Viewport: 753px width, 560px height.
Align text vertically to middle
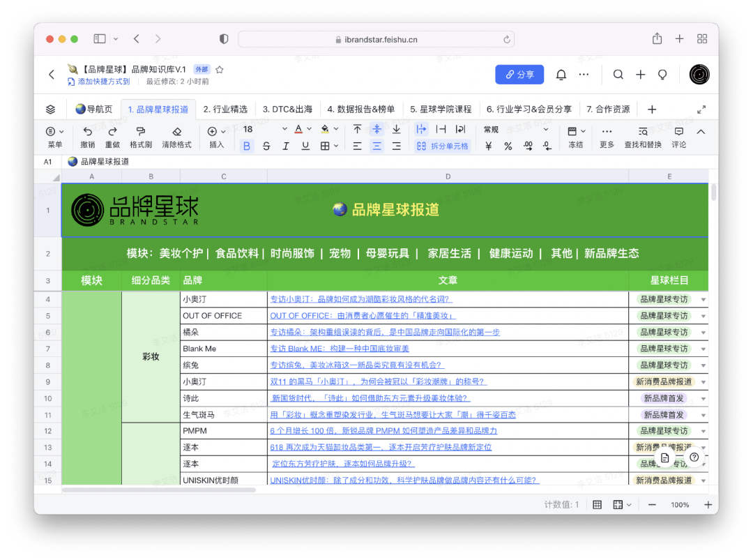(x=377, y=129)
